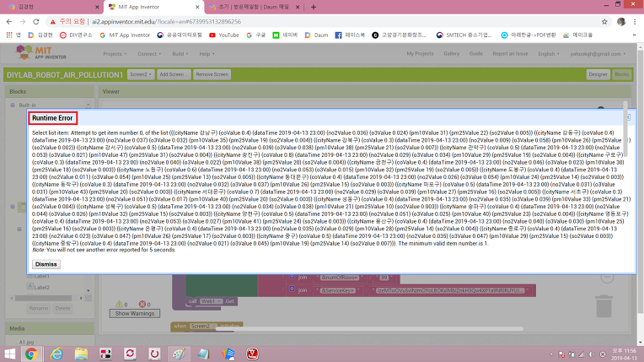The height and width of the screenshot is (362, 644).
Task: Select Label2 in the blocks tree
Action: coord(42,288)
